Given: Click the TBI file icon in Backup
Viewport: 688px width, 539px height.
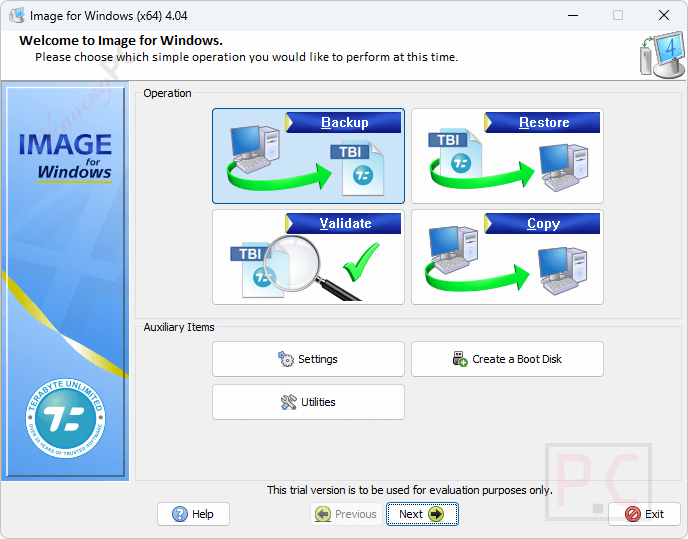Looking at the screenshot, I should pos(357,169).
